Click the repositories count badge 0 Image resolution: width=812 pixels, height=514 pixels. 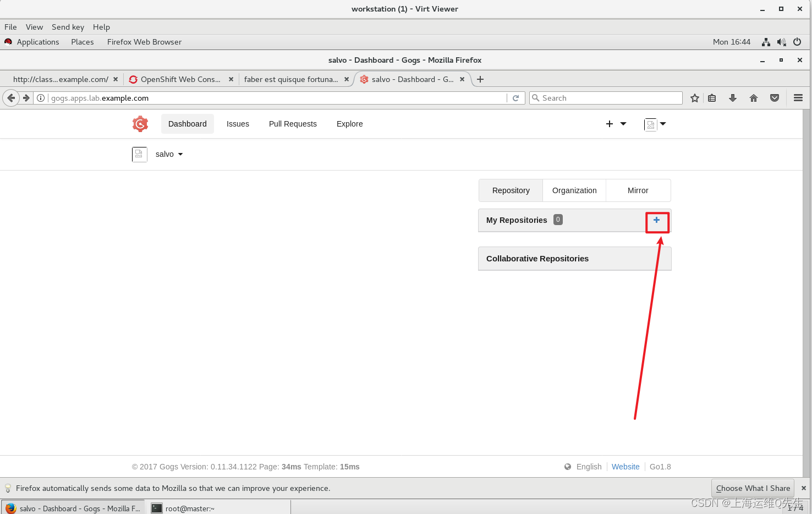coord(558,220)
